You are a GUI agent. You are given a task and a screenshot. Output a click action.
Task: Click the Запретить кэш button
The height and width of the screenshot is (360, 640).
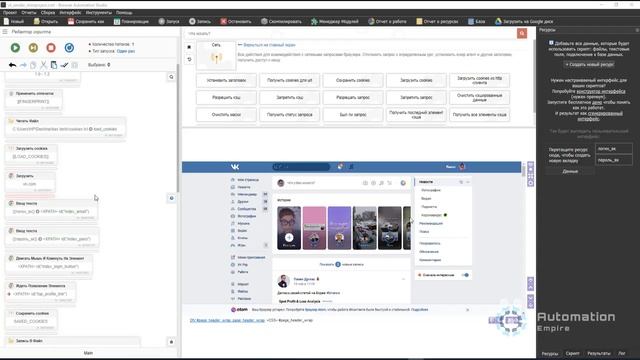pyautogui.click(x=289, y=98)
